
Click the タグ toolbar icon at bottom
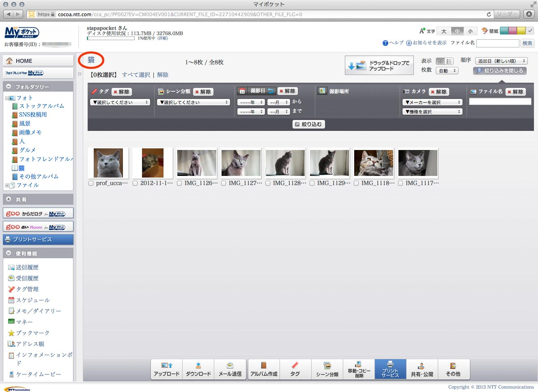point(295,365)
